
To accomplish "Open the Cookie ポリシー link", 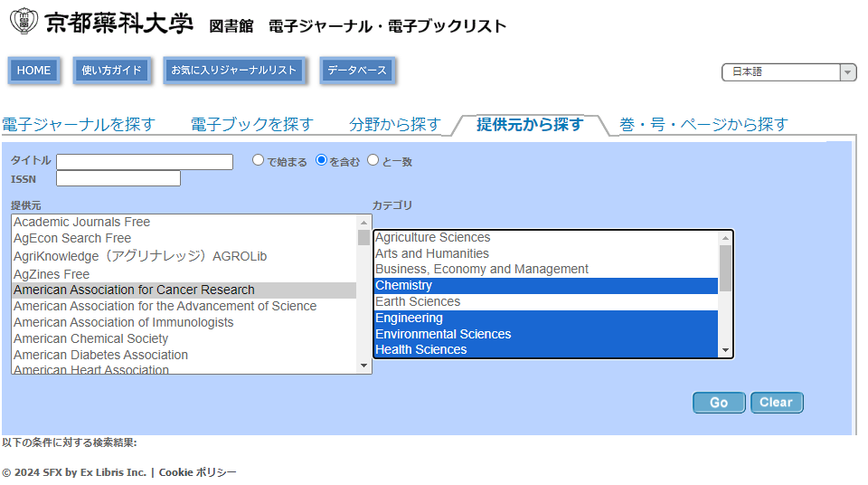I will coord(198,472).
